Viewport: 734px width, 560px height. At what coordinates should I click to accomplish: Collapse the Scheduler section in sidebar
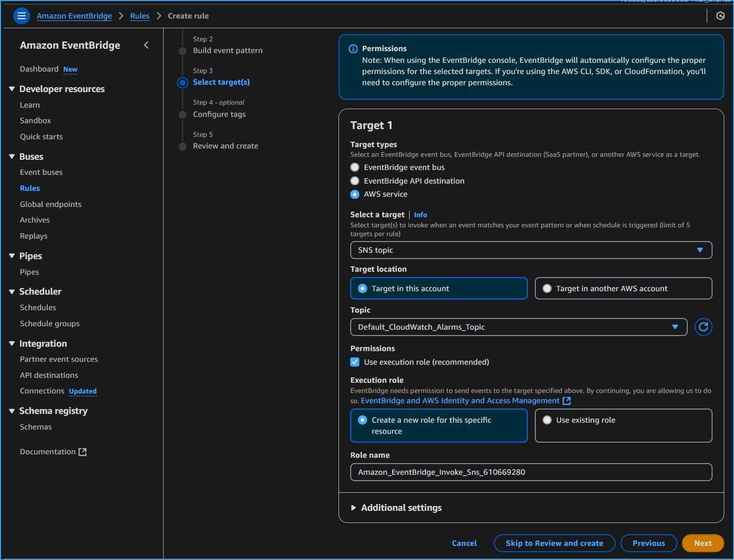pos(11,291)
